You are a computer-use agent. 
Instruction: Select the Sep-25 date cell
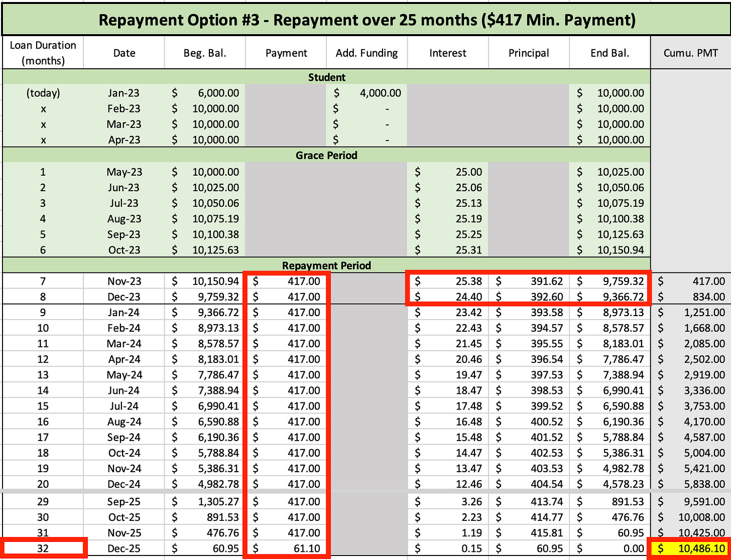(124, 501)
